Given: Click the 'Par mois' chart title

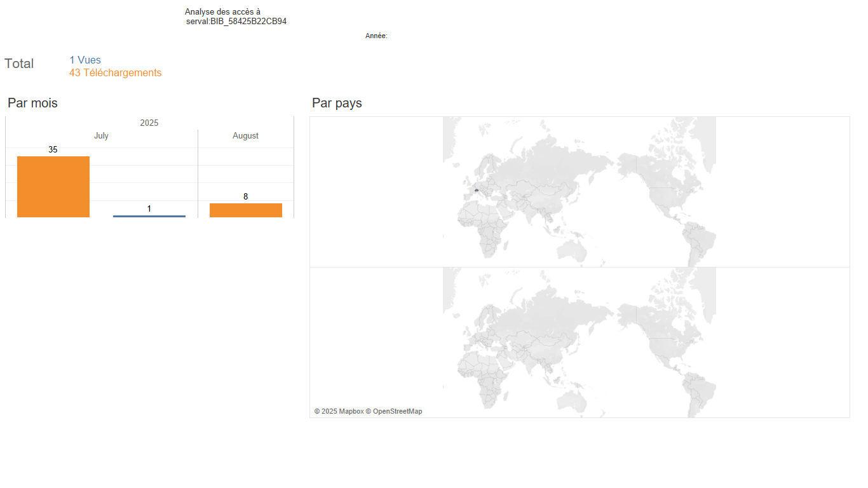Looking at the screenshot, I should click(32, 103).
